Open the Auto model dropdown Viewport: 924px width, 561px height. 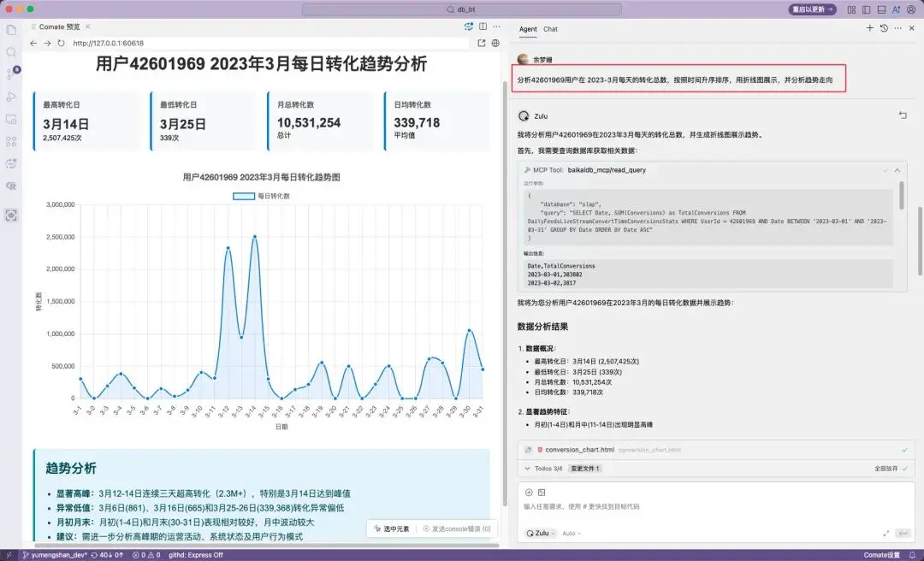(x=572, y=534)
